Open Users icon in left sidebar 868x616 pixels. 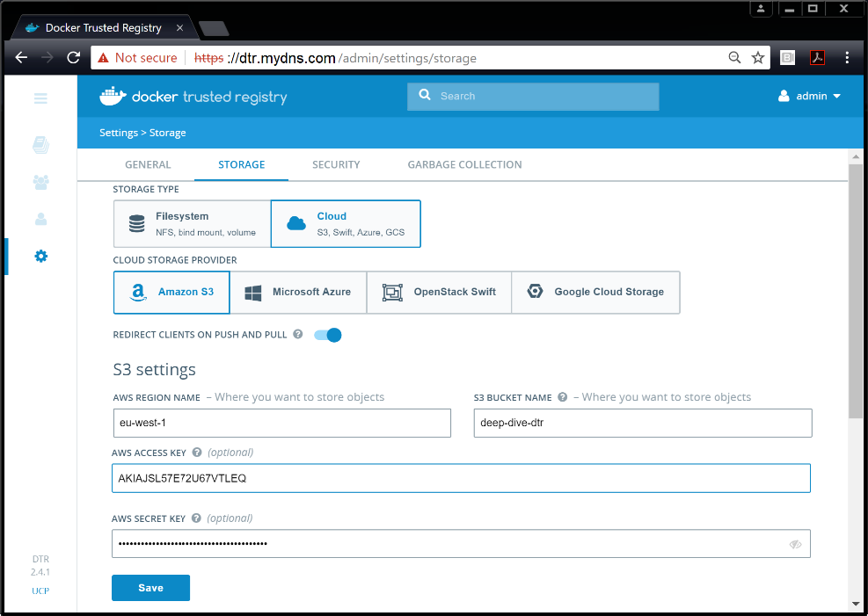[x=40, y=219]
